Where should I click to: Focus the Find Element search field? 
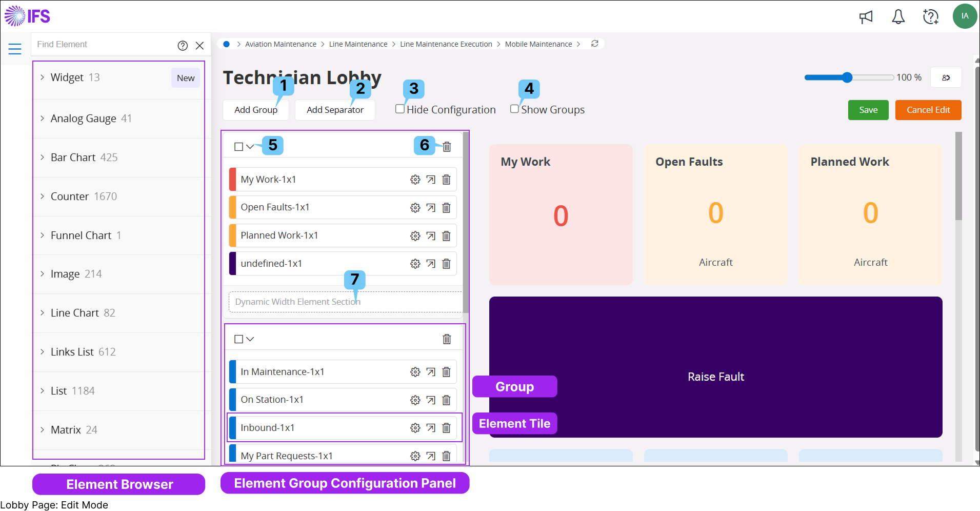[104, 45]
